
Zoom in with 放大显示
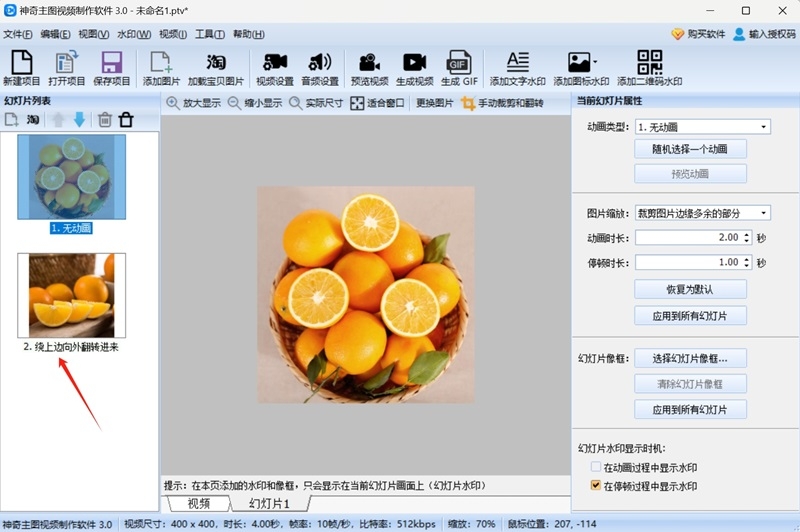pyautogui.click(x=193, y=103)
